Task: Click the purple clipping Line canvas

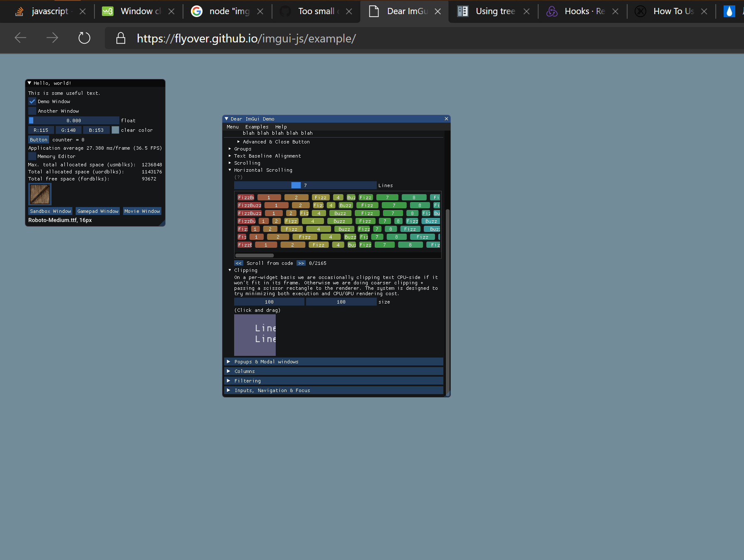Action: pyautogui.click(x=255, y=335)
